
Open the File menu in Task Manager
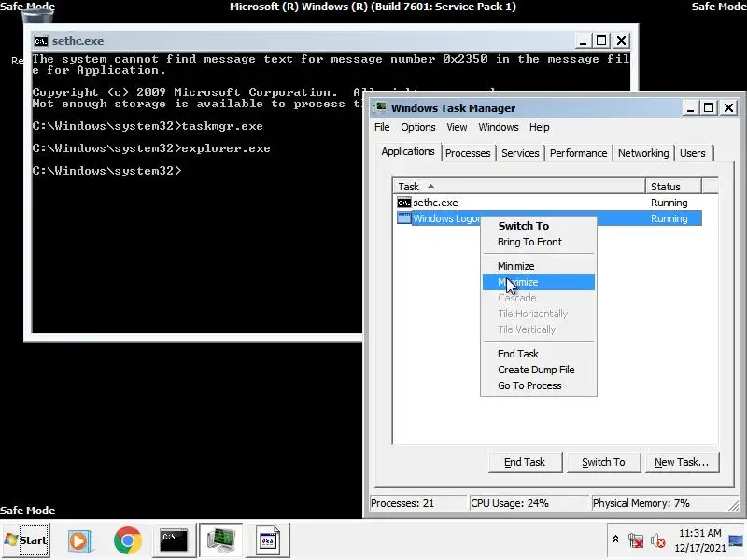pyautogui.click(x=382, y=127)
